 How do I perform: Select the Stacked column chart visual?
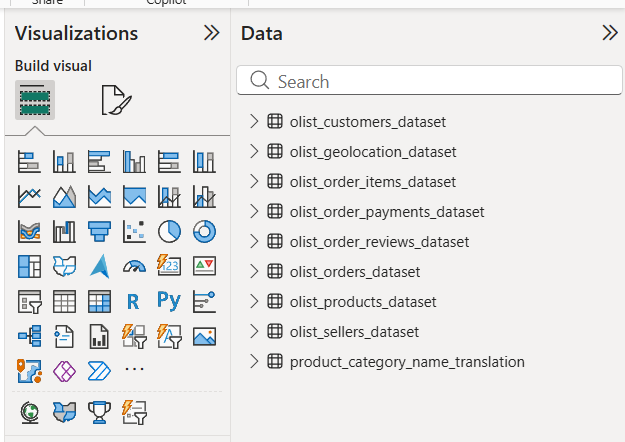click(x=64, y=161)
